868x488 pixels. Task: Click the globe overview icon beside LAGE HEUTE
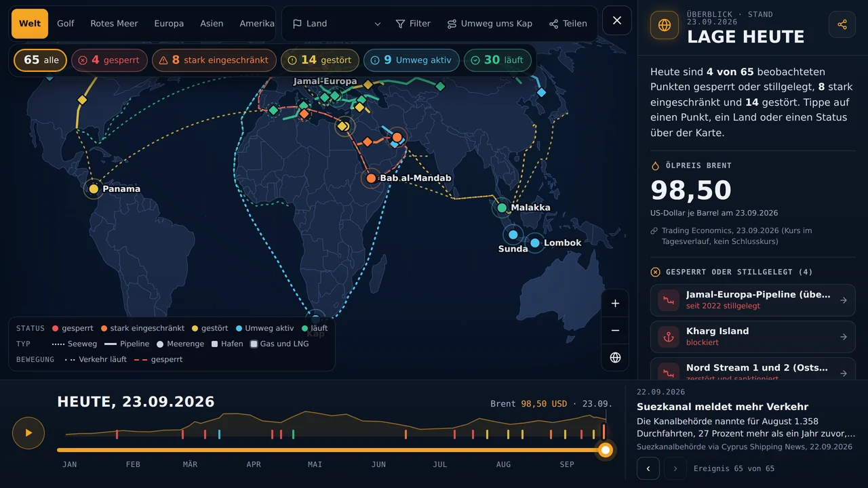tap(665, 25)
